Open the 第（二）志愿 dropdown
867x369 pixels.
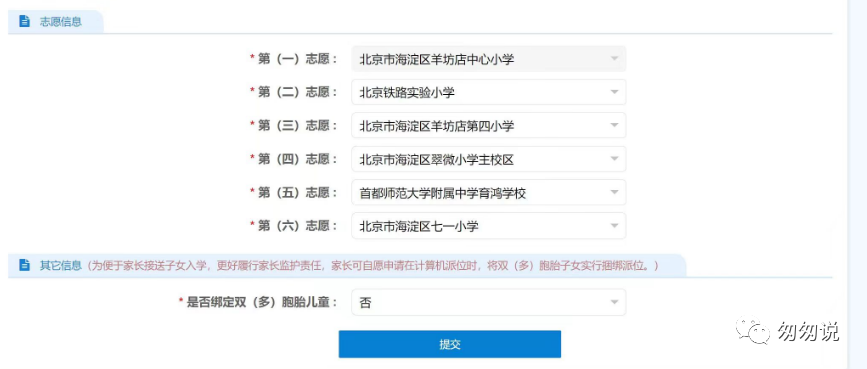click(x=489, y=92)
